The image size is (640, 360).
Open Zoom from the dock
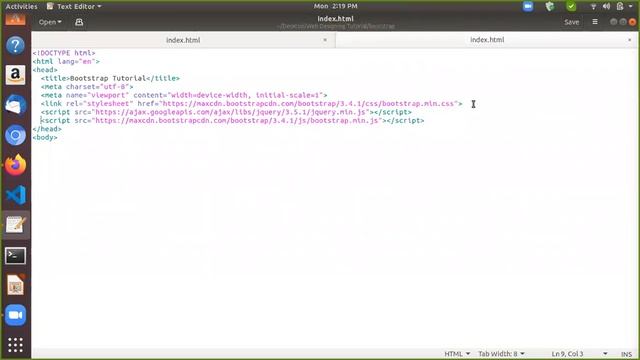[16, 315]
